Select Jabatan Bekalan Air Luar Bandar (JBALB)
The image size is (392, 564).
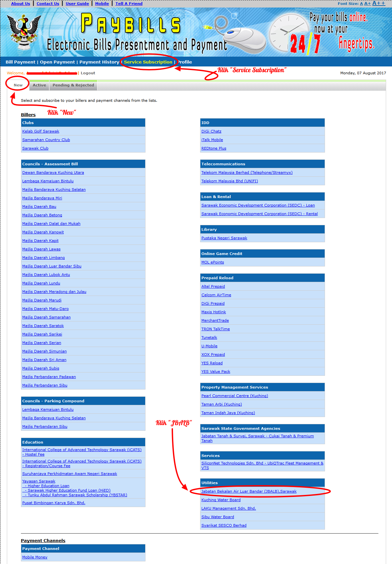[x=249, y=491]
